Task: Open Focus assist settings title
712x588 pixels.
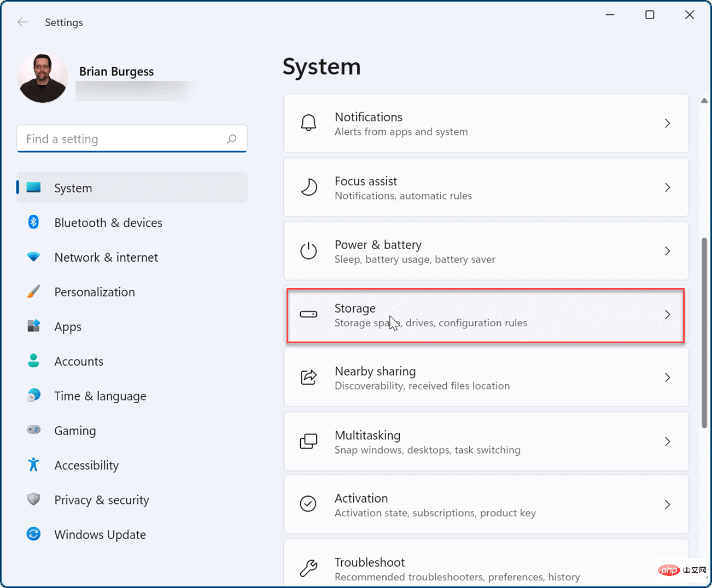Action: point(366,181)
